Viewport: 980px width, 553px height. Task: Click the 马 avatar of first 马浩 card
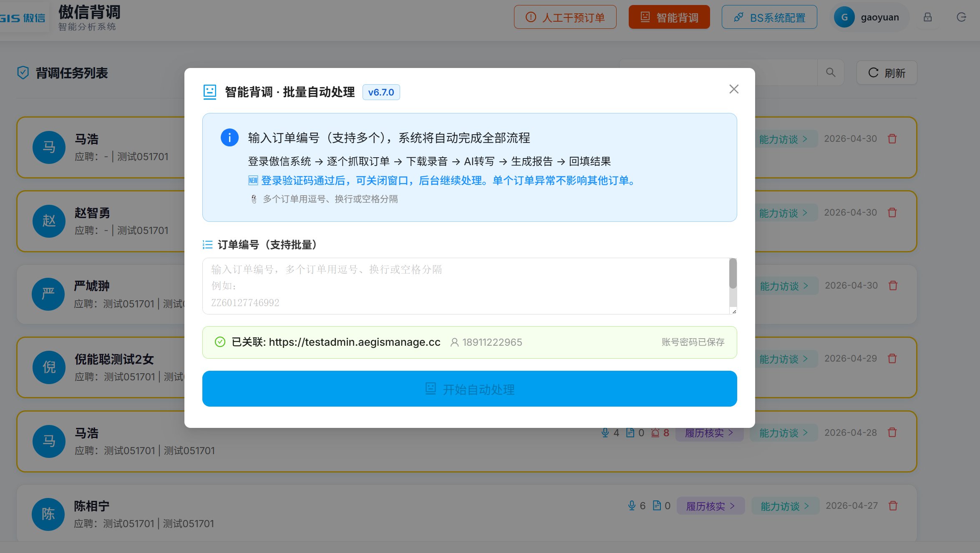(x=49, y=147)
